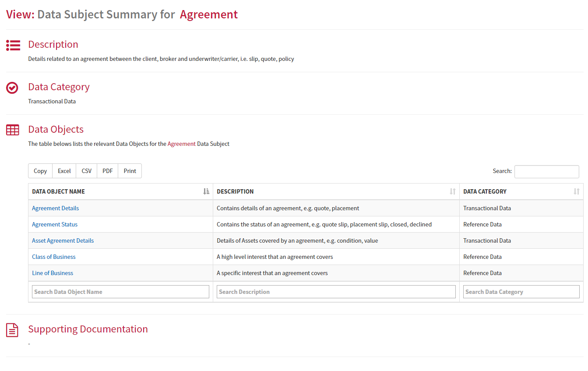Focus the Search Data Object Name filter
The width and height of the screenshot is (588, 371).
click(x=121, y=292)
